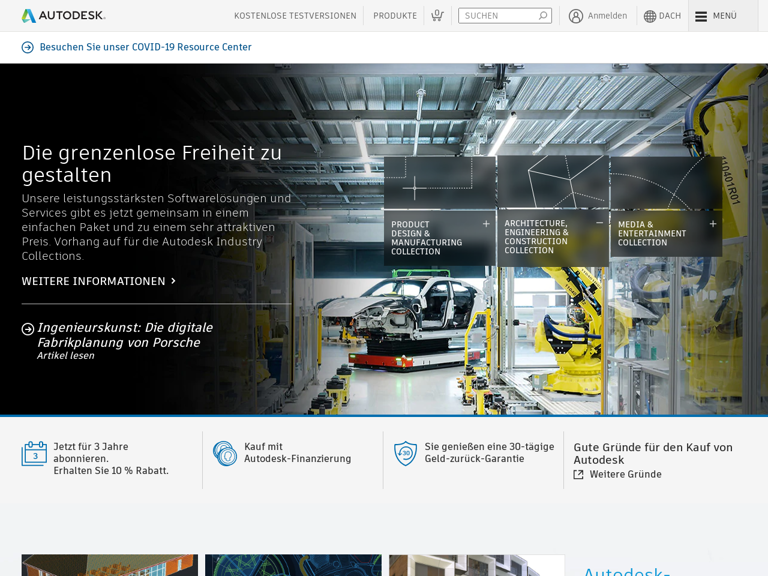Viewport: 768px width, 576px height.
Task: Visit the COVID-19 Resource Center link
Action: pyautogui.click(x=145, y=47)
